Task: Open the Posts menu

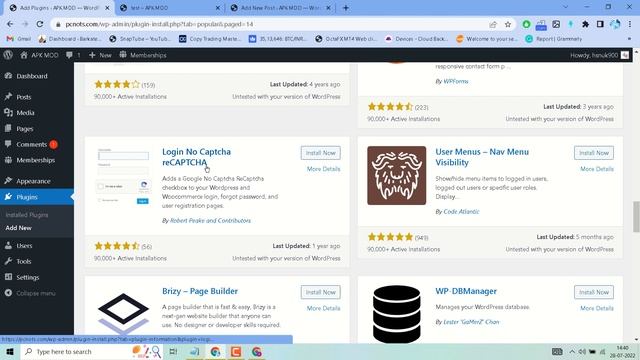Action: [x=24, y=97]
